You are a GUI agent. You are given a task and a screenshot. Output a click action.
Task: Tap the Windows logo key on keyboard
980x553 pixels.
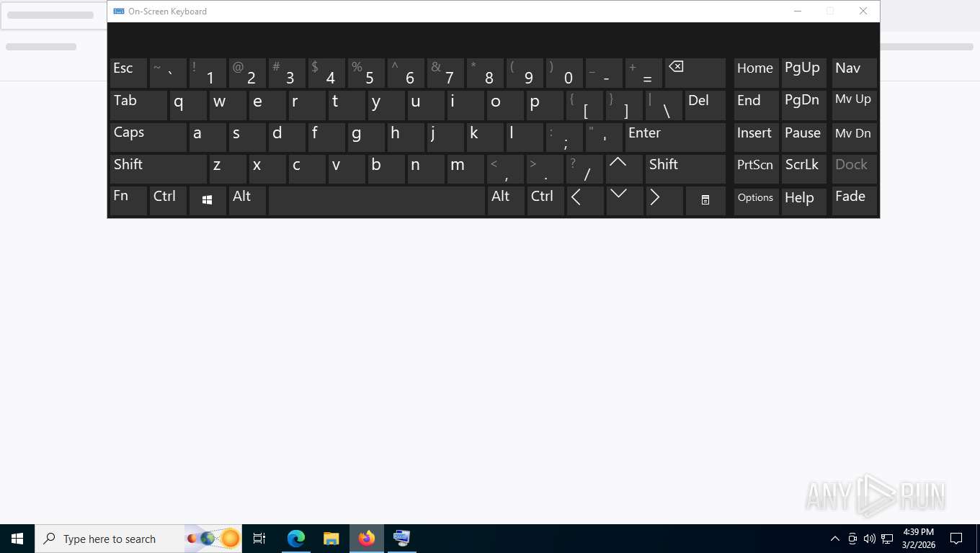tap(208, 200)
